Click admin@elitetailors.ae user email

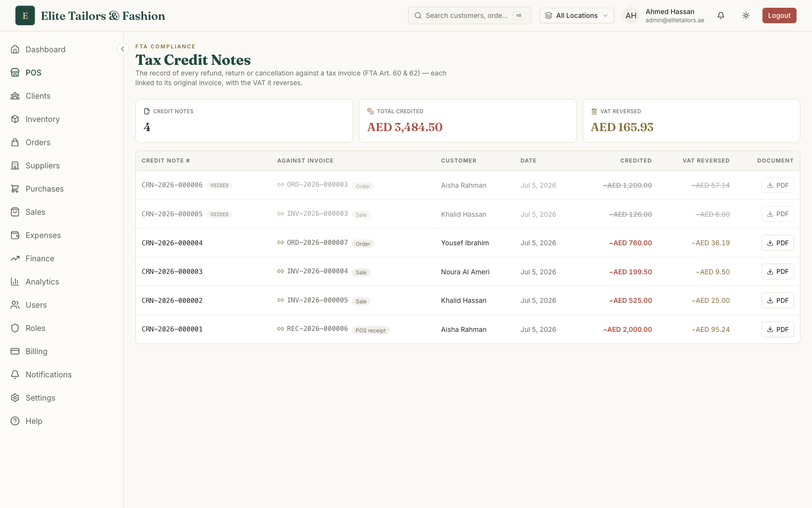pos(675,20)
